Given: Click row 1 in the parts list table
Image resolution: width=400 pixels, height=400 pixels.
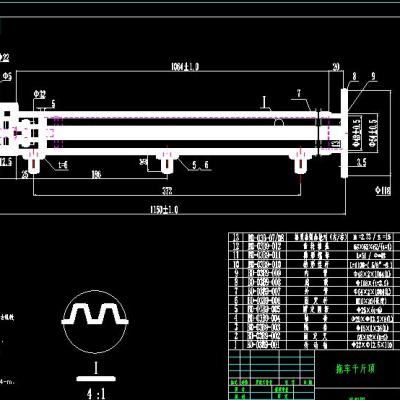Looking at the screenshot, I should pyautogui.click(x=314, y=345).
